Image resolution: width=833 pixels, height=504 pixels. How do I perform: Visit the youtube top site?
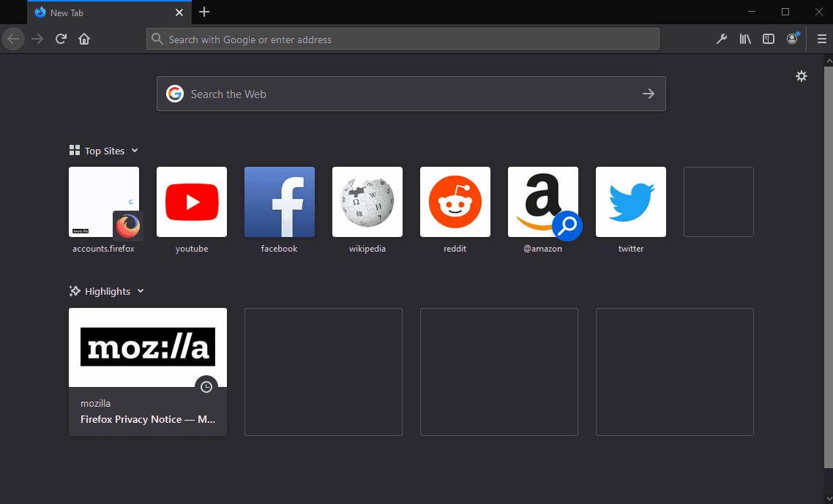[192, 202]
